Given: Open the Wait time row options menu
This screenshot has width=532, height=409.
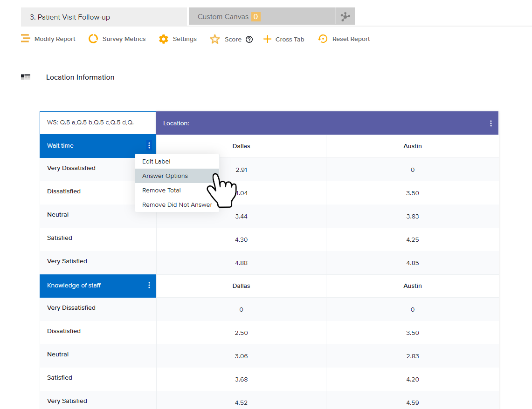Looking at the screenshot, I should (x=149, y=146).
